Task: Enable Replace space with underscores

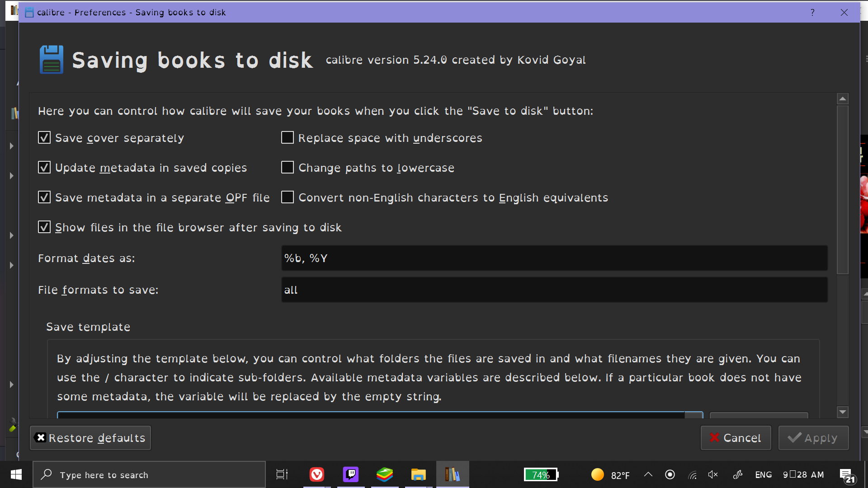Action: click(288, 138)
